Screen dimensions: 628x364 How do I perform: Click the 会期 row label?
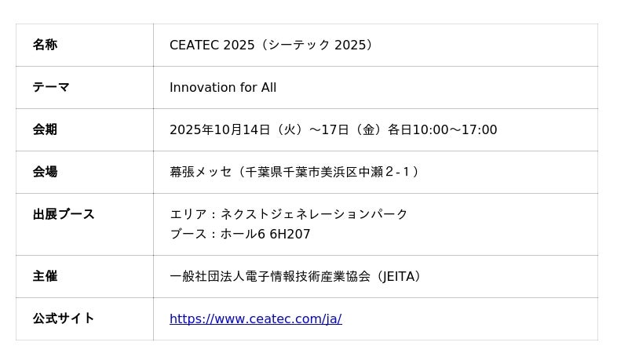click(45, 129)
